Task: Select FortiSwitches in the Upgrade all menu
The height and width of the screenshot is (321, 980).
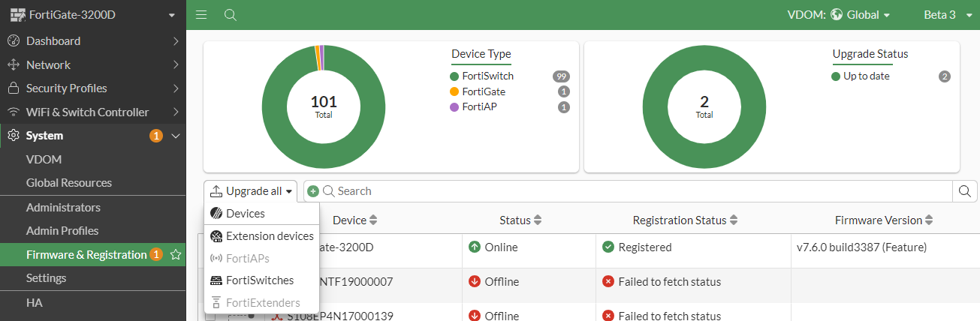Action: click(259, 280)
